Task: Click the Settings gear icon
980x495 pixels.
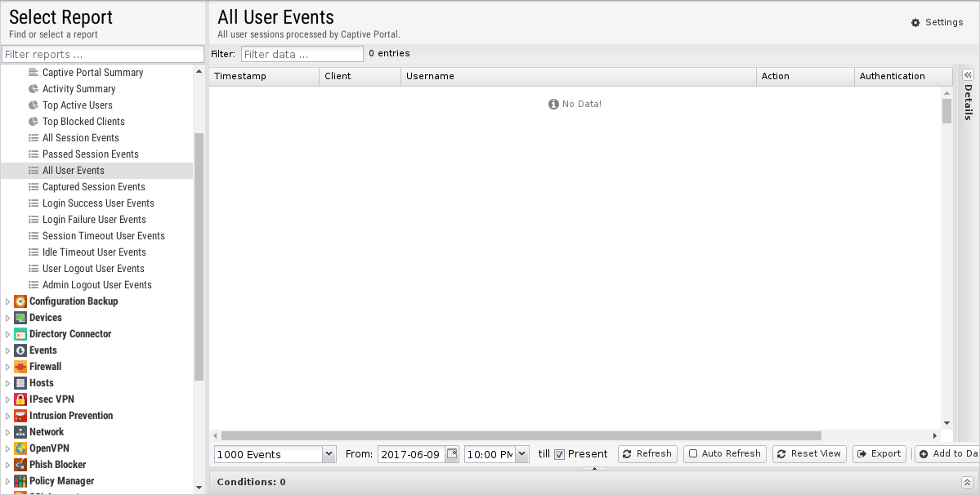Action: pos(915,23)
